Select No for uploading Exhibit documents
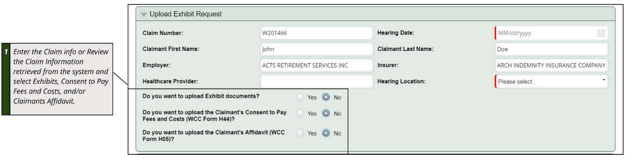This screenshot has width=644, height=163. [x=326, y=97]
